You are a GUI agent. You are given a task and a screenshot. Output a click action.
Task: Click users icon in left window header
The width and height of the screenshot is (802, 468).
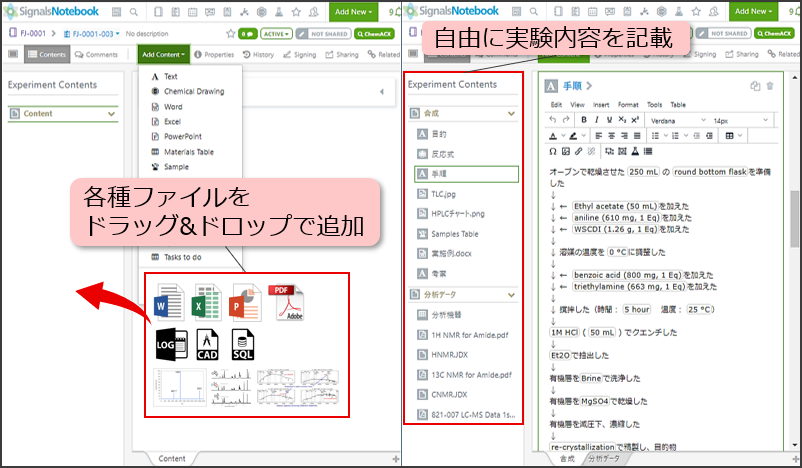point(314,12)
